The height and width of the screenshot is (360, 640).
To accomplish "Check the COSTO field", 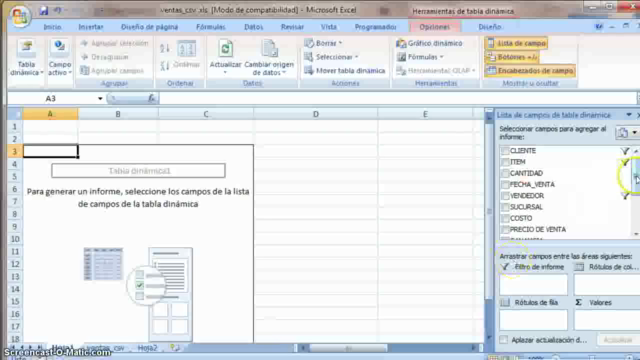I will click(505, 218).
